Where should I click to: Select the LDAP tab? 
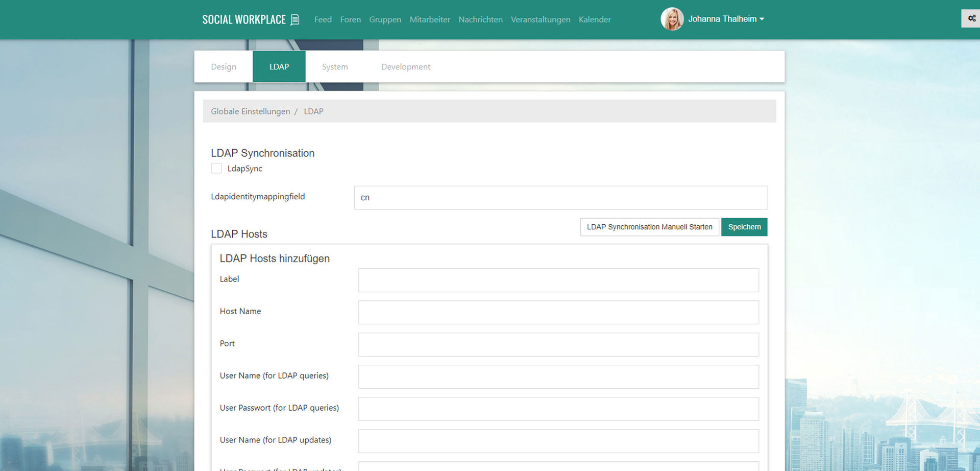pyautogui.click(x=279, y=67)
